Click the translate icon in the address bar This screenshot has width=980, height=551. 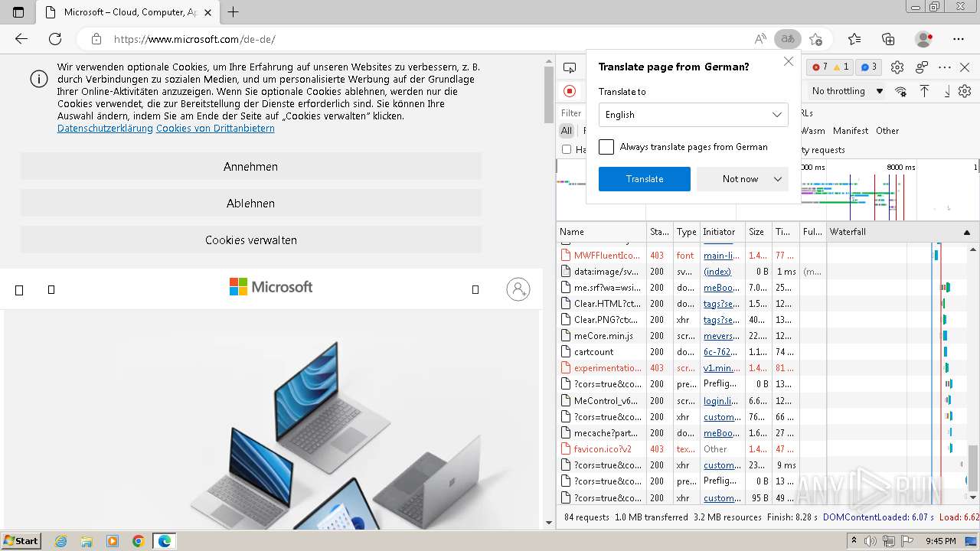(x=787, y=39)
